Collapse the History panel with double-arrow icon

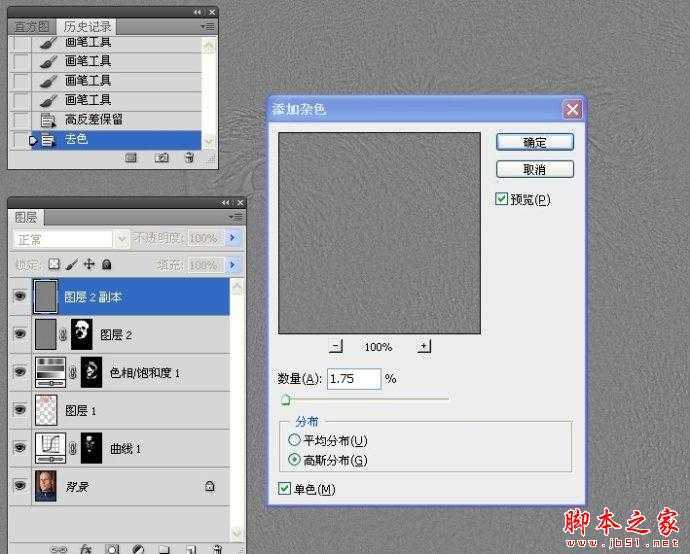pos(197,12)
